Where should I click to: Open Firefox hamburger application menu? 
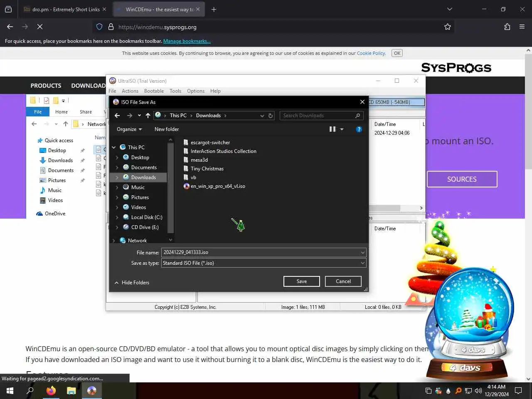coord(522,27)
